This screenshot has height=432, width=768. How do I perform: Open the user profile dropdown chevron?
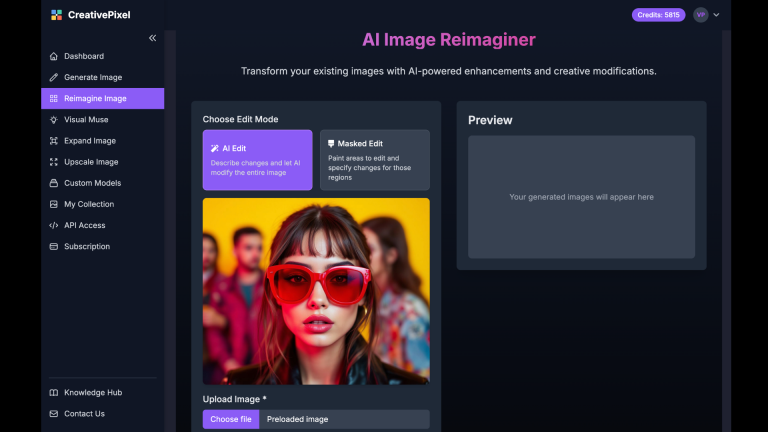point(716,15)
